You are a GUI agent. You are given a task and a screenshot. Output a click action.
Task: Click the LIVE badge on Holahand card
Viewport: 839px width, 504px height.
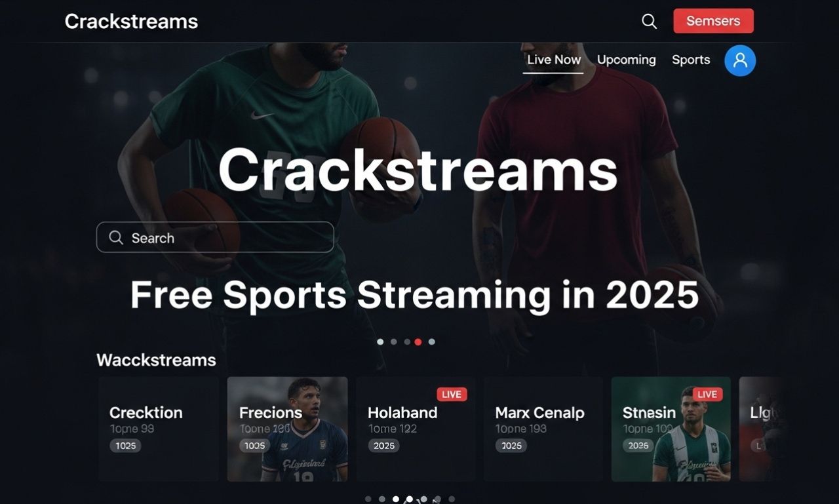(x=452, y=394)
